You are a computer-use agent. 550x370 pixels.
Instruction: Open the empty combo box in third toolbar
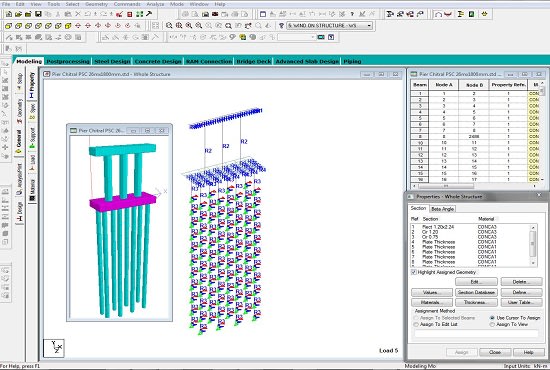[297, 37]
